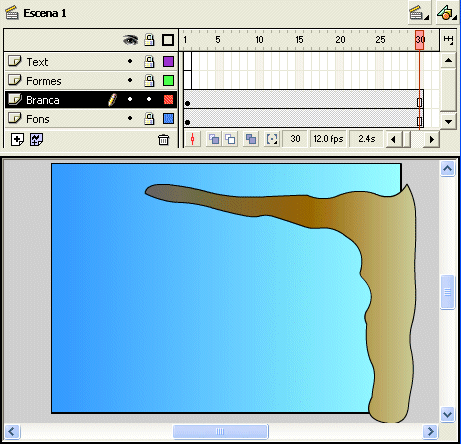Hide the Formes layer via its dot
This screenshot has height=444, width=461.
click(130, 80)
